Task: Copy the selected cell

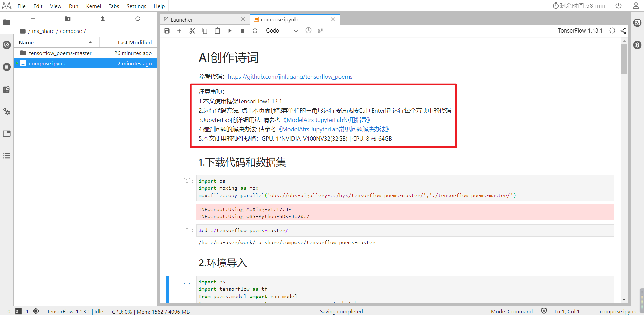Action: (205, 31)
